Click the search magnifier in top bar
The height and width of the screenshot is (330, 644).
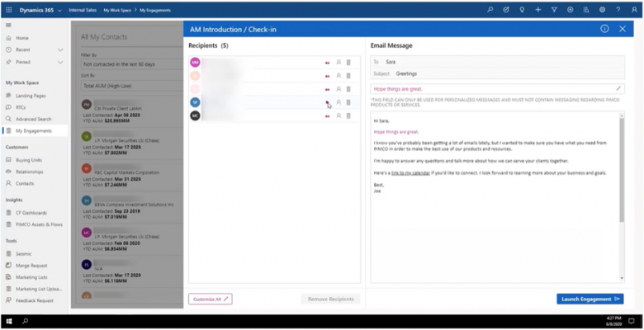click(490, 10)
